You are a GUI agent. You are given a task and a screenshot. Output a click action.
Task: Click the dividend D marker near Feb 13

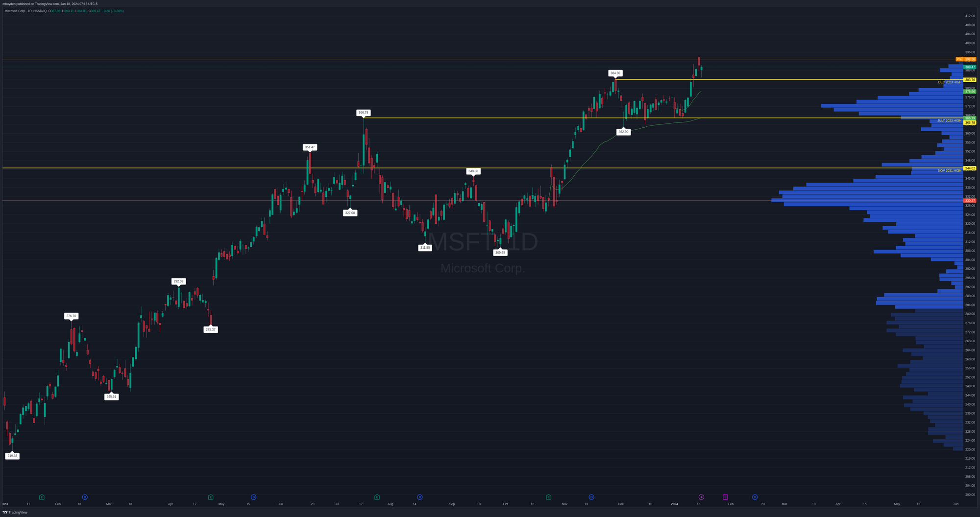coord(85,497)
